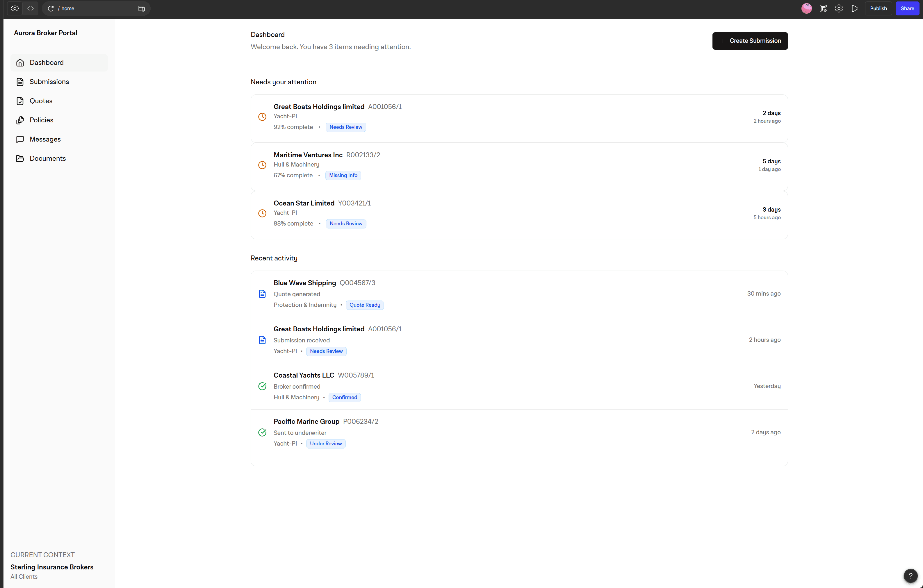Open the Documents folder item
923x588 pixels.
47,158
